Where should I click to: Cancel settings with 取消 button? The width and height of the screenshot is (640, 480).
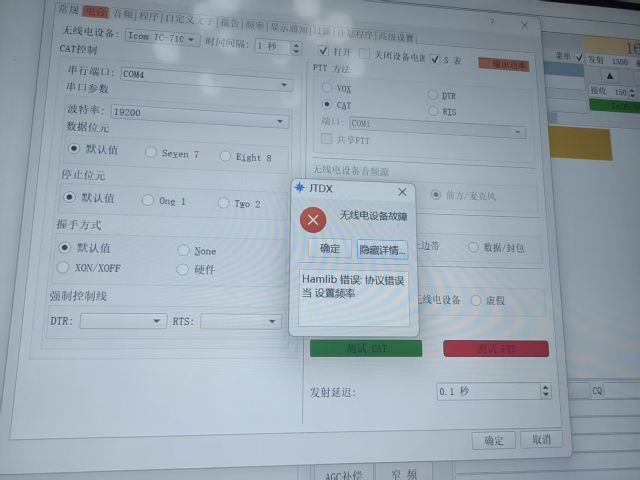coord(542,439)
